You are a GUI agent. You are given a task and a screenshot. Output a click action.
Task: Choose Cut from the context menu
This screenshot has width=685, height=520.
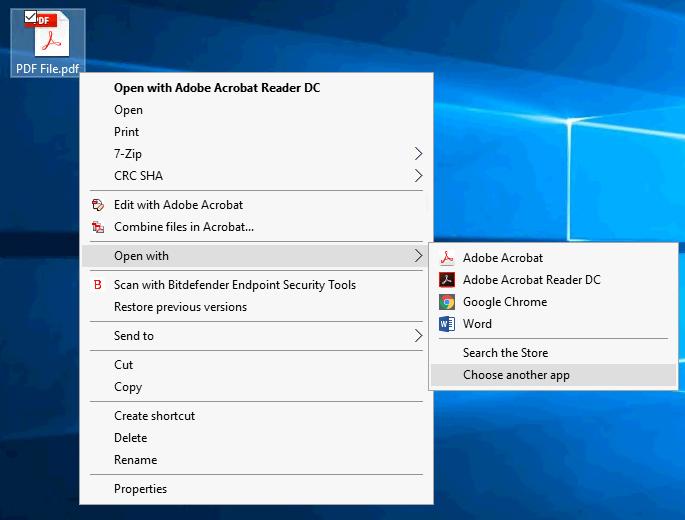[x=256, y=365]
